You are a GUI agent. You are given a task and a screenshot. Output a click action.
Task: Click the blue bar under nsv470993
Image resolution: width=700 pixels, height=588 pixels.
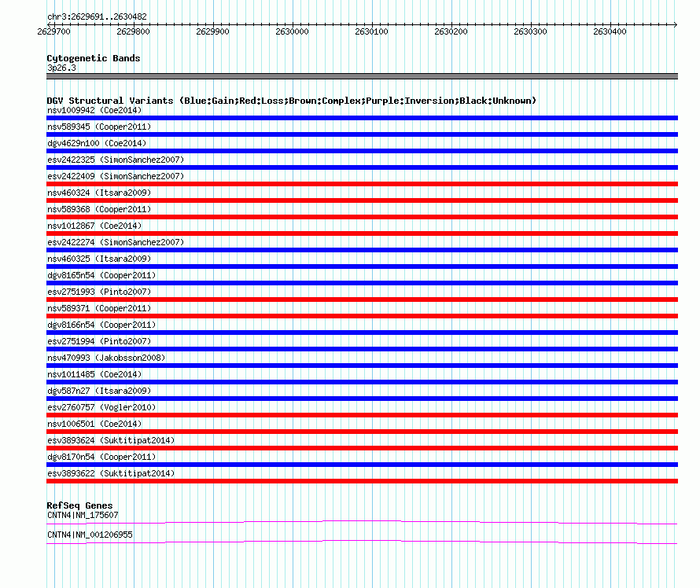point(362,366)
